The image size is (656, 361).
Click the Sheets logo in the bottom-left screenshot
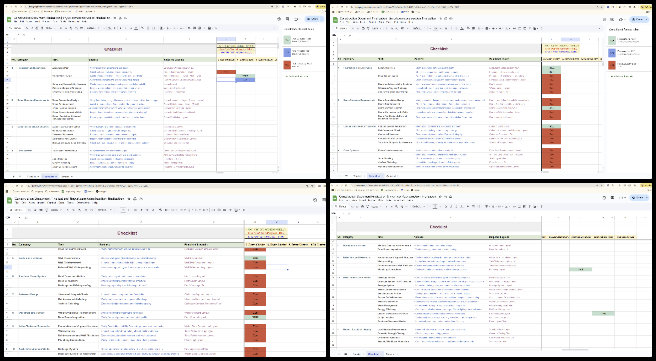9,200
